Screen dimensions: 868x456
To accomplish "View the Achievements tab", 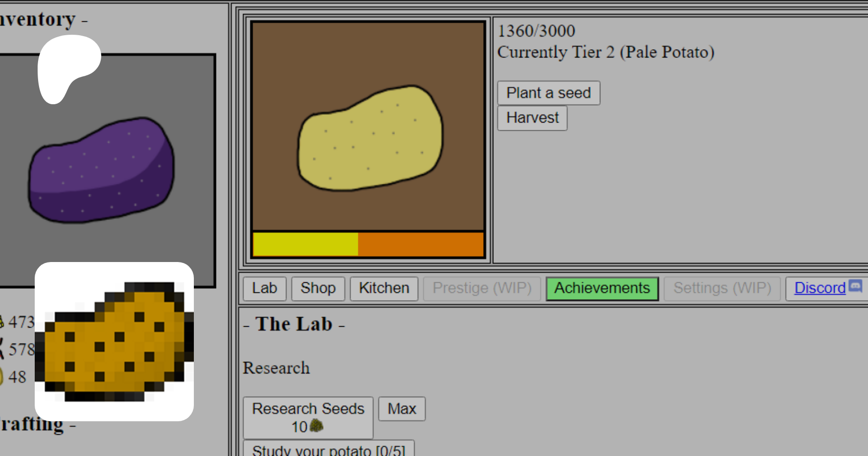I will click(x=602, y=288).
